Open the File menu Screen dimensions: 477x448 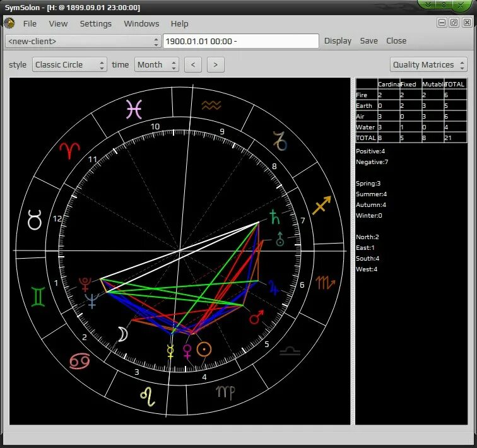(30, 24)
